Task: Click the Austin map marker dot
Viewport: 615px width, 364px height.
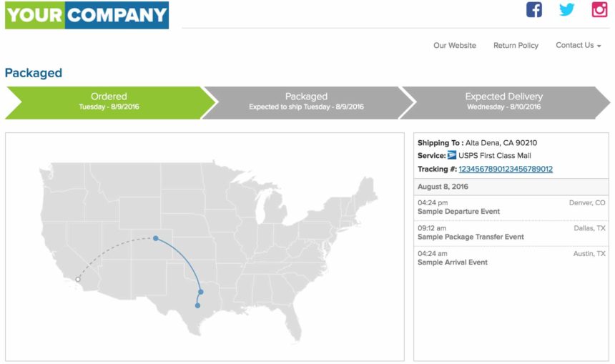Action: click(x=197, y=305)
